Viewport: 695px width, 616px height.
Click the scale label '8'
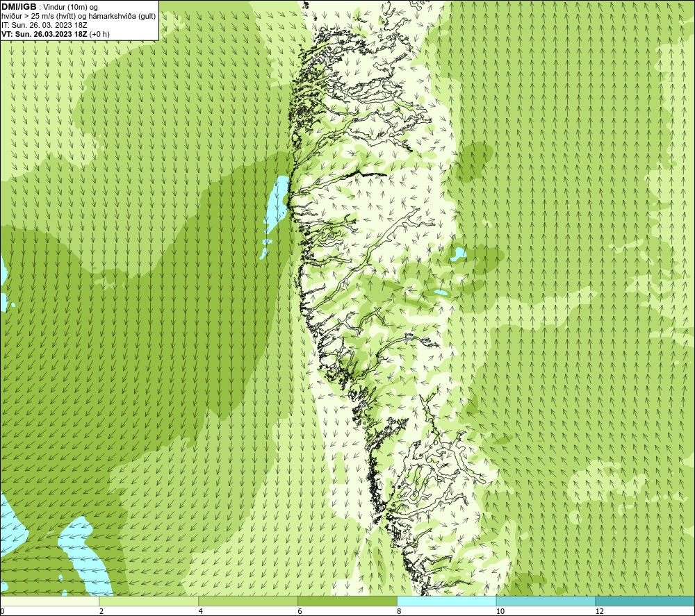pyautogui.click(x=400, y=612)
